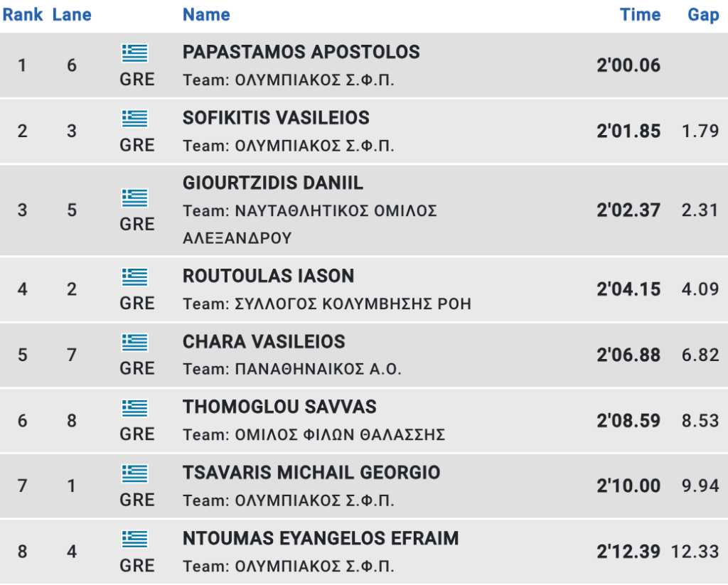Screen dimensions: 728x585
Task: Click the Name column header
Action: tap(206, 14)
